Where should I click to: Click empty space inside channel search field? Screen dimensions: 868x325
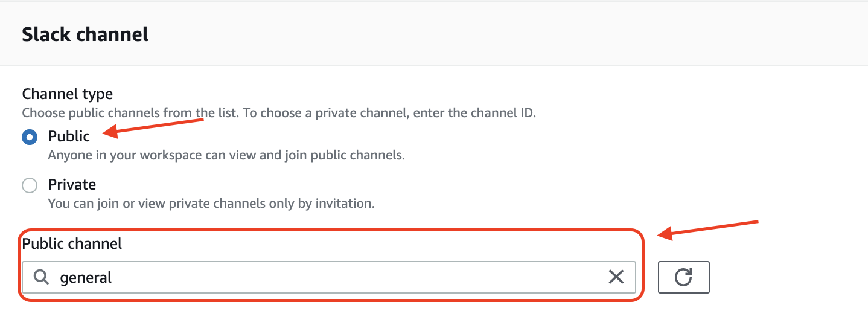(x=362, y=277)
